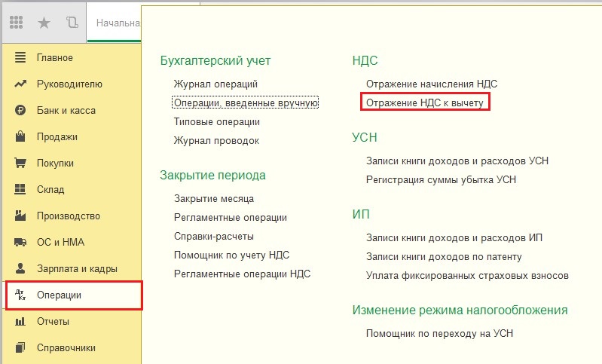Open the history icon next to the star
Image resolution: width=602 pixels, height=364 pixels.
point(72,23)
